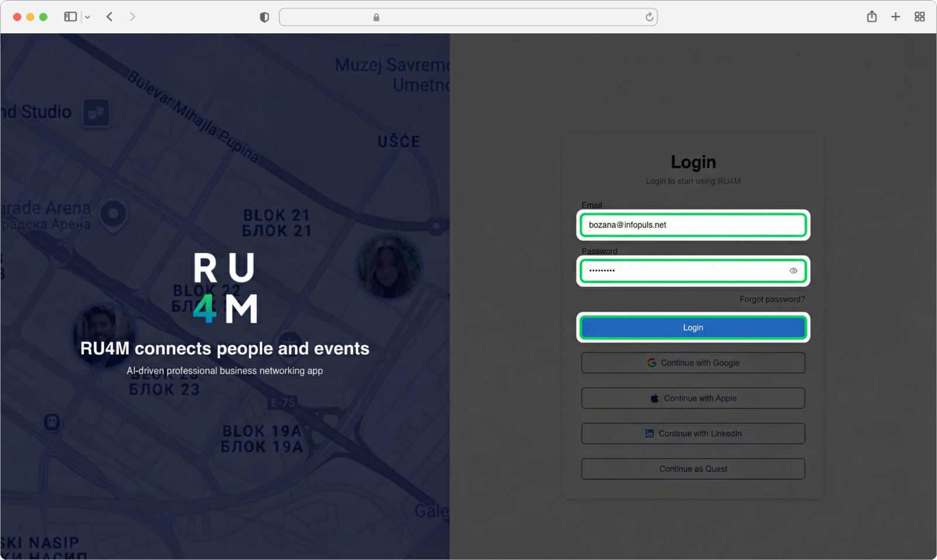
Task: Go back with the back arrow
Action: pyautogui.click(x=110, y=17)
